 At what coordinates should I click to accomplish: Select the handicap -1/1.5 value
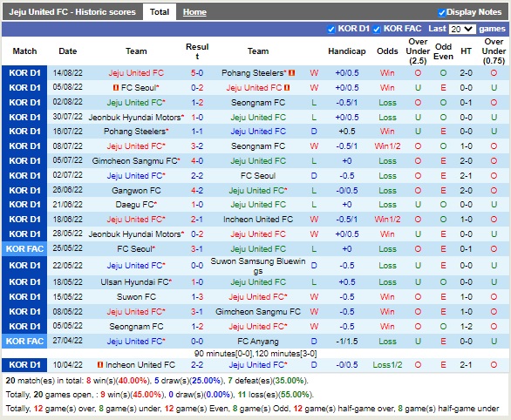[x=347, y=342]
